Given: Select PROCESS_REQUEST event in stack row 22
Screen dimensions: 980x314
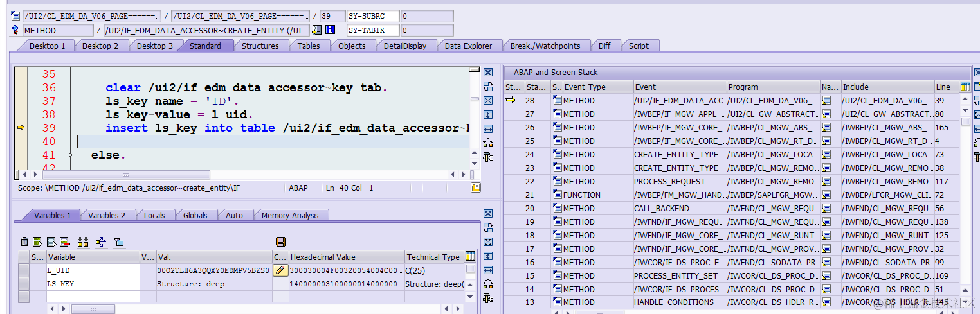Looking at the screenshot, I should pos(679,181).
